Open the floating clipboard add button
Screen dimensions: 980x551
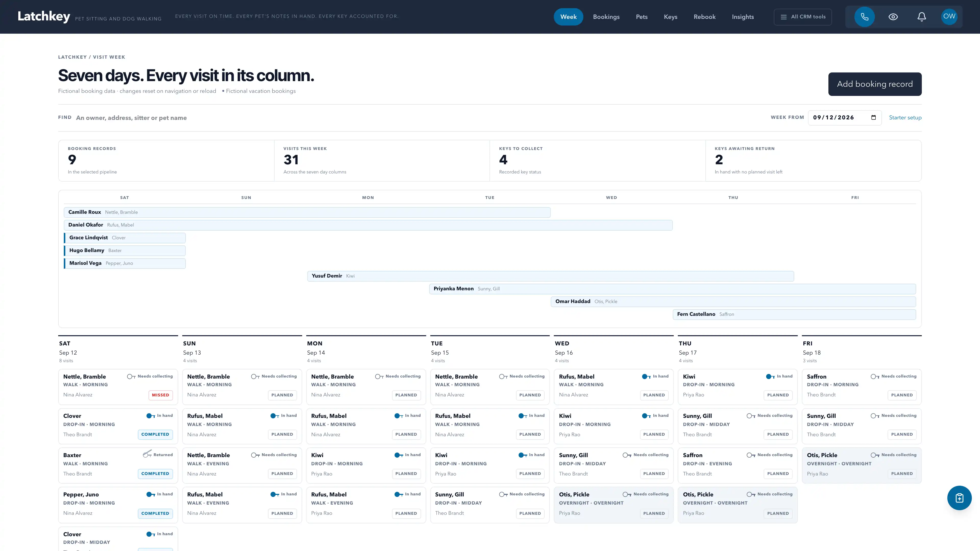coord(959,498)
